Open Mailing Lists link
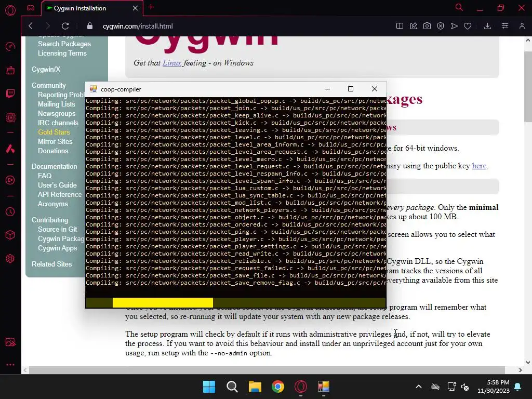Screen dimensions: 532x399 [56, 104]
